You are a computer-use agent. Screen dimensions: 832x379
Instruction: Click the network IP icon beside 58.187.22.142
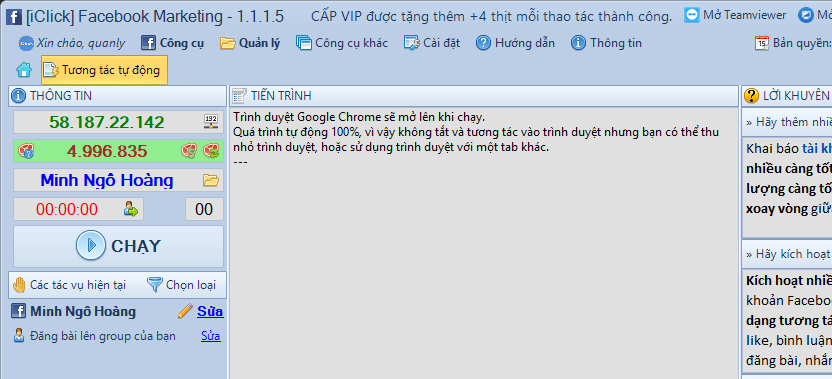[x=211, y=122]
